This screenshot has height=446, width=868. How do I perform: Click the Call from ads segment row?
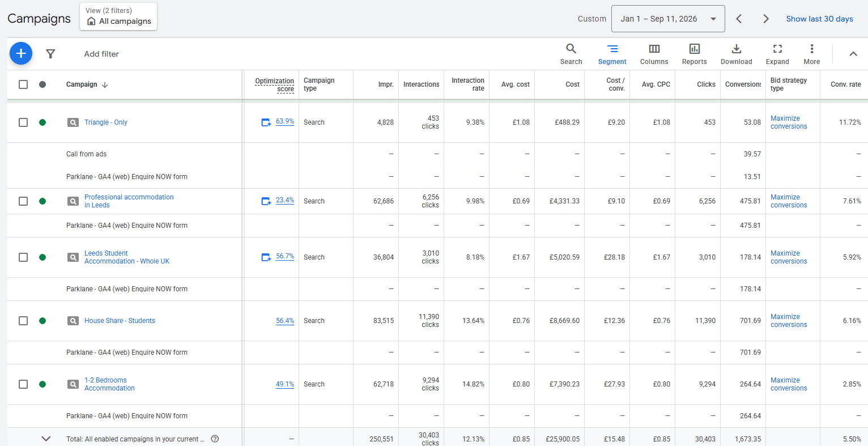tap(86, 154)
